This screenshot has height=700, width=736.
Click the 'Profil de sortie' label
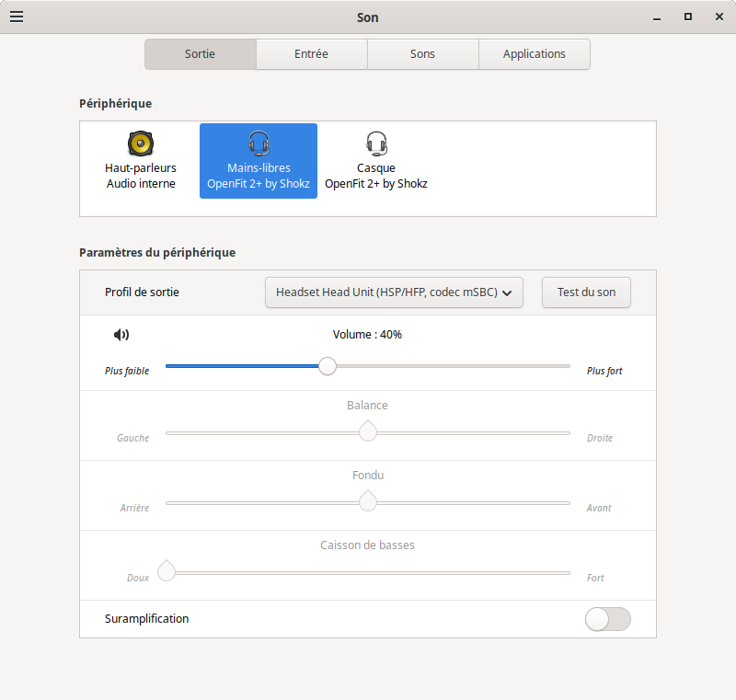(x=142, y=293)
